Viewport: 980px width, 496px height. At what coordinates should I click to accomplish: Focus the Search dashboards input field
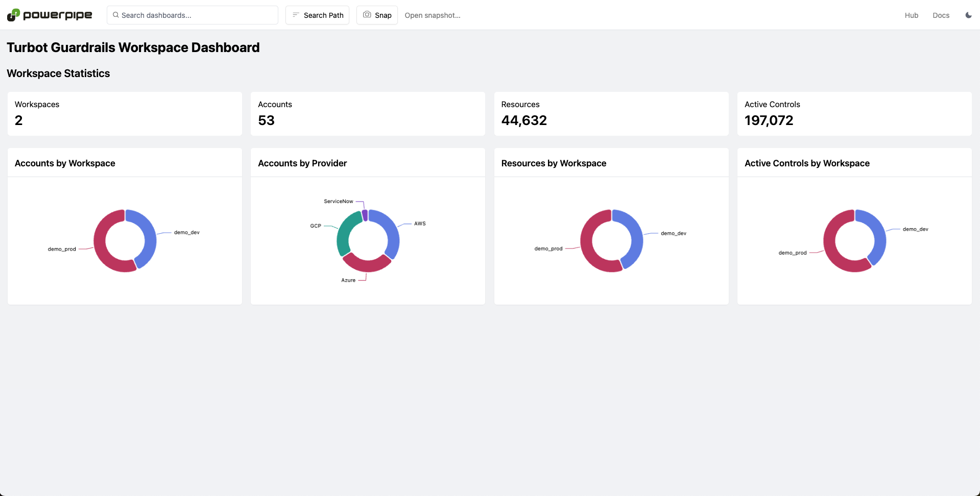[x=193, y=15]
